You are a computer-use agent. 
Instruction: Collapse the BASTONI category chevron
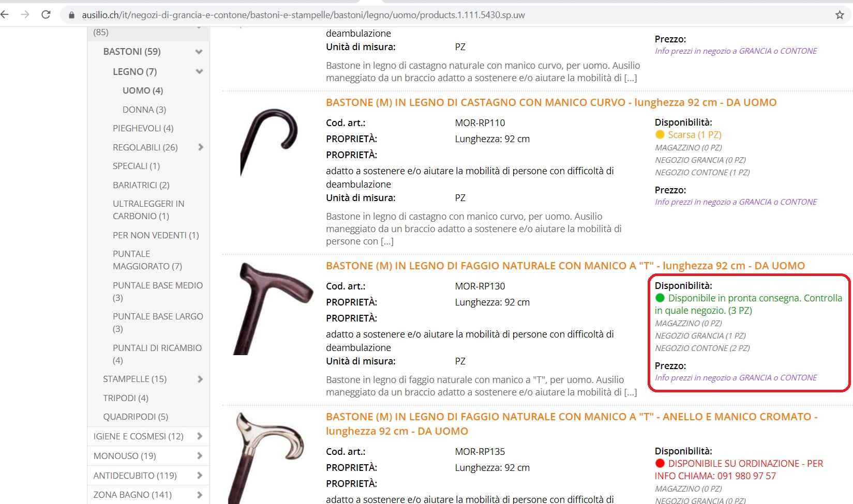pyautogui.click(x=199, y=52)
